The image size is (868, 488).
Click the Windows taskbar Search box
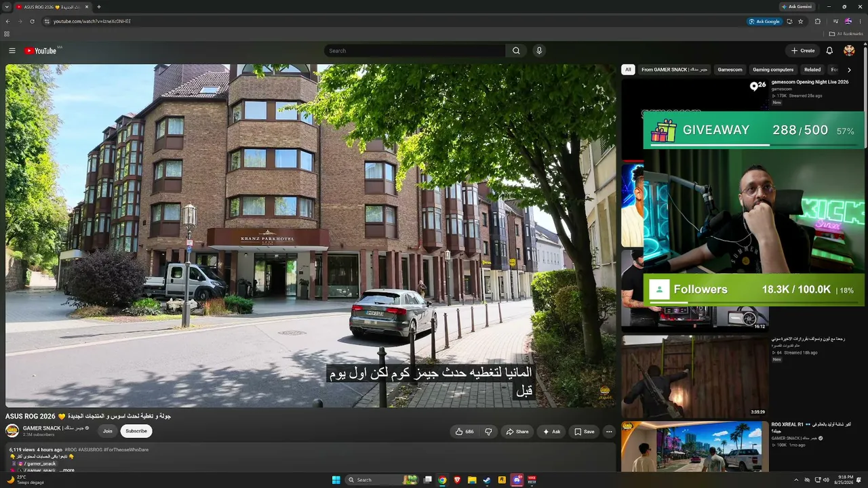pyautogui.click(x=382, y=480)
